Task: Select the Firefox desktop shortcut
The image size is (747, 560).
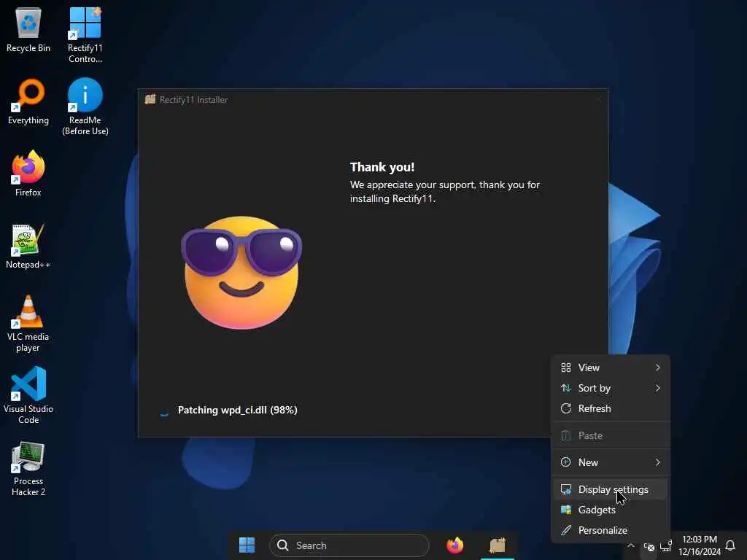Action: [28, 174]
